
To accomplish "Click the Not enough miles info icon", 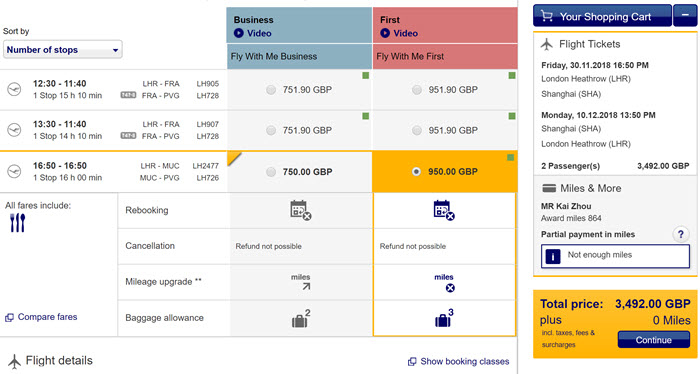I will 553,257.
